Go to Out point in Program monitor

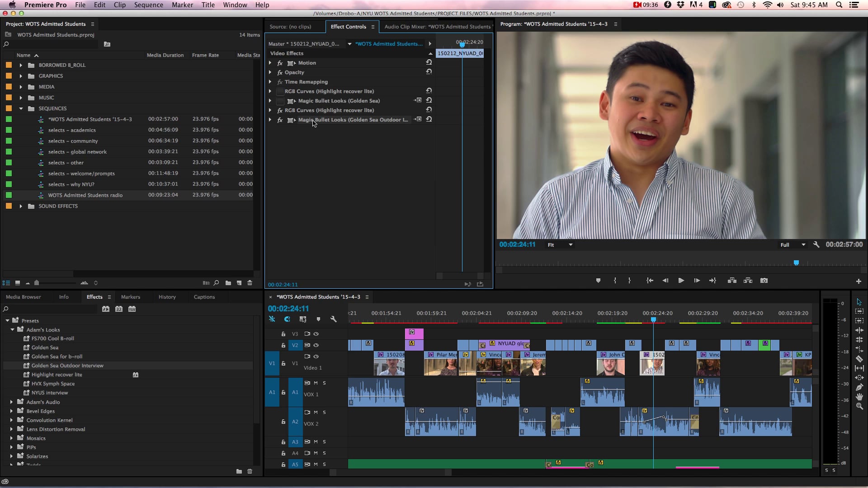tap(712, 281)
